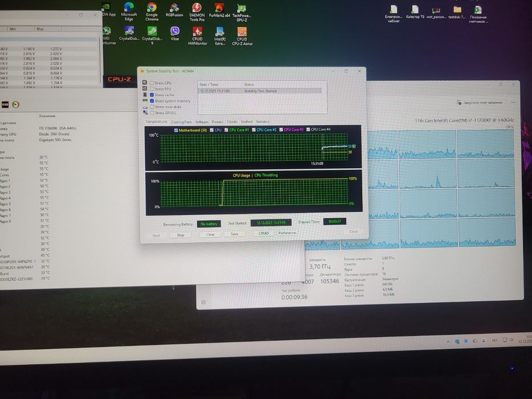Click taskbar clock showing 12.12 date

point(526,339)
